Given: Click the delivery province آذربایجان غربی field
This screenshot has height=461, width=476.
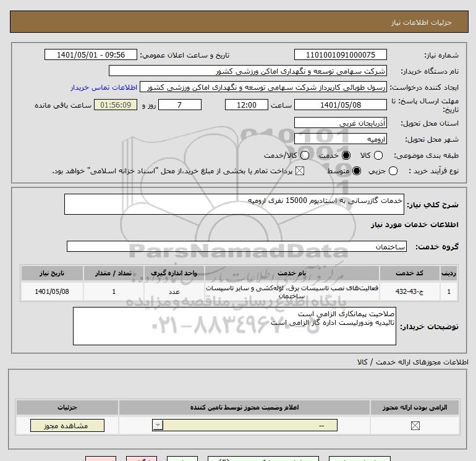Looking at the screenshot, I should [340, 123].
